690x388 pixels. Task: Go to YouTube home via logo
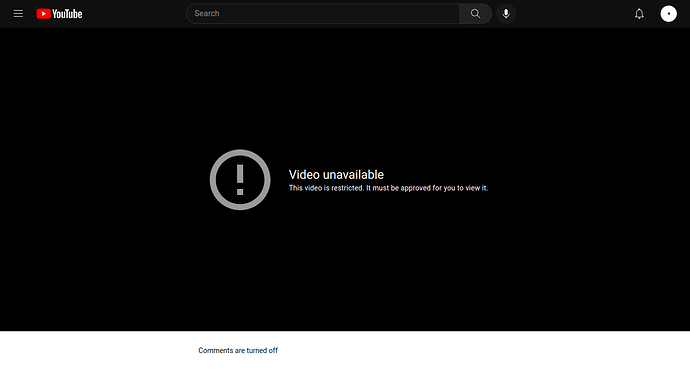click(x=59, y=14)
